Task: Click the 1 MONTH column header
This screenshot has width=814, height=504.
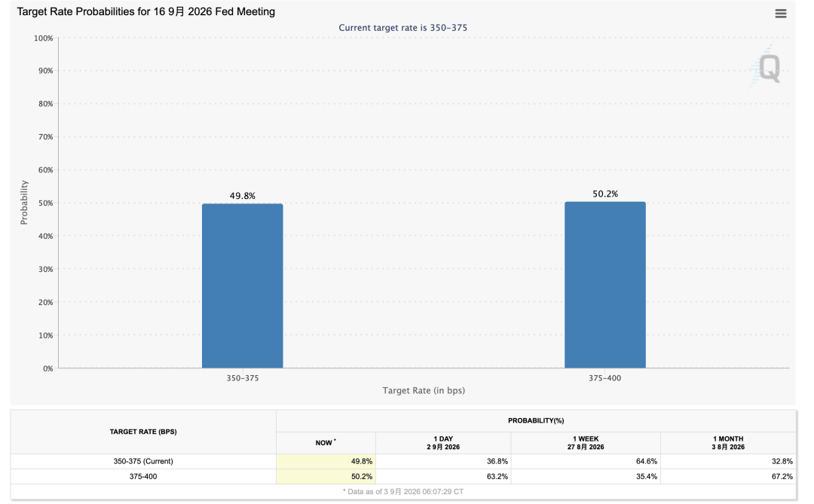Action: [728, 443]
